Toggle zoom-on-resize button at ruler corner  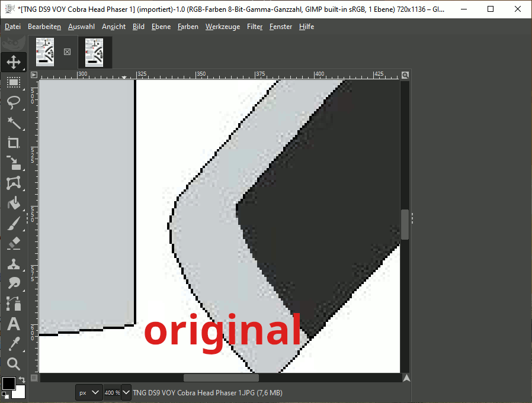click(405, 75)
